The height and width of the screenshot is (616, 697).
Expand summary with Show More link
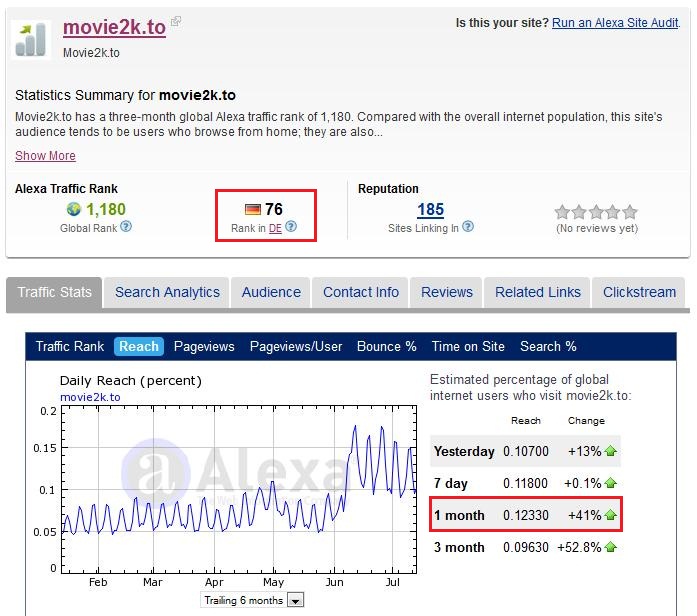click(45, 156)
